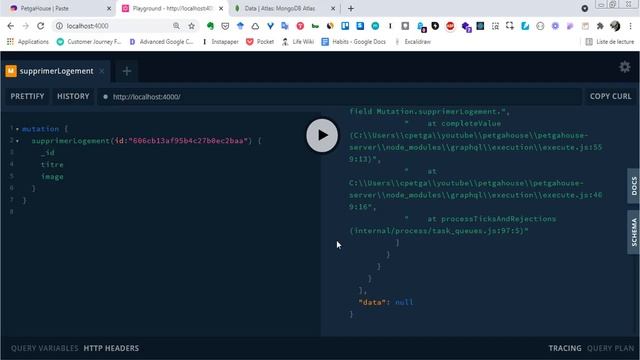Image resolution: width=640 pixels, height=360 pixels.
Task: Click the endpoint URL field
Action: point(339,97)
